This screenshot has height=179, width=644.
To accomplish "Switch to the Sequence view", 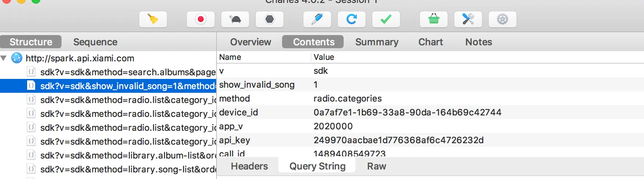I will pos(95,42).
